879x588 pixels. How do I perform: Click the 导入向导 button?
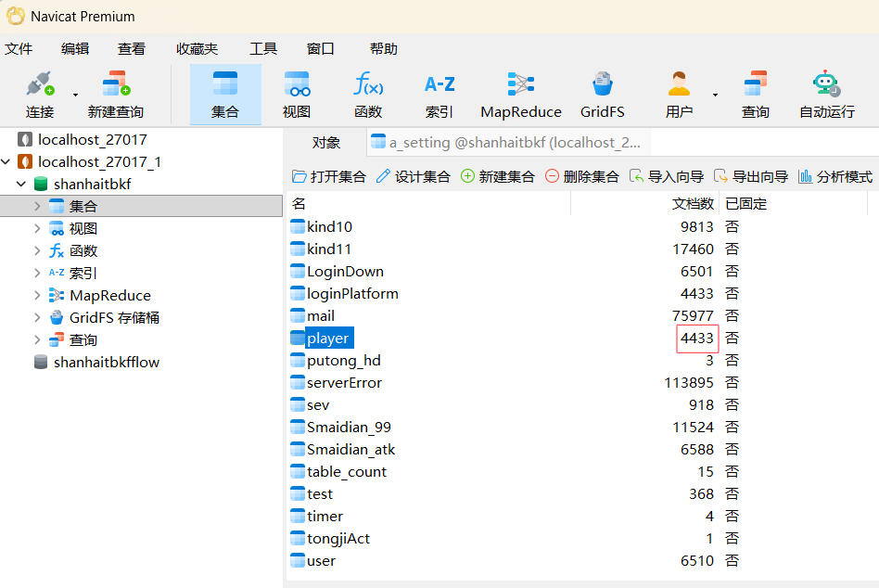pyautogui.click(x=666, y=176)
